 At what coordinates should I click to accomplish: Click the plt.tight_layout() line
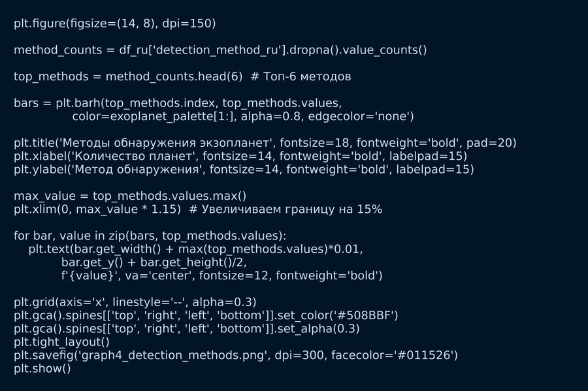(x=61, y=342)
